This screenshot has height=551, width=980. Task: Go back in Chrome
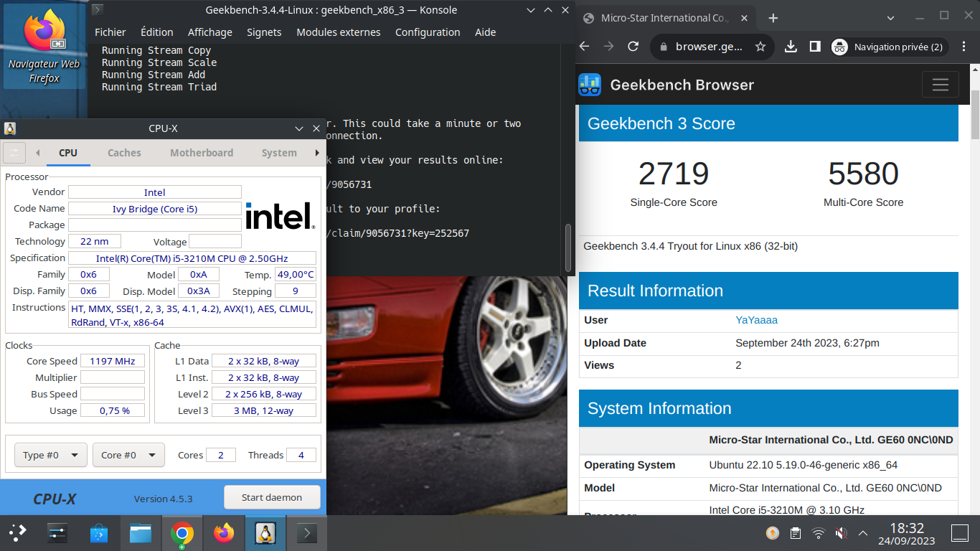click(x=584, y=47)
